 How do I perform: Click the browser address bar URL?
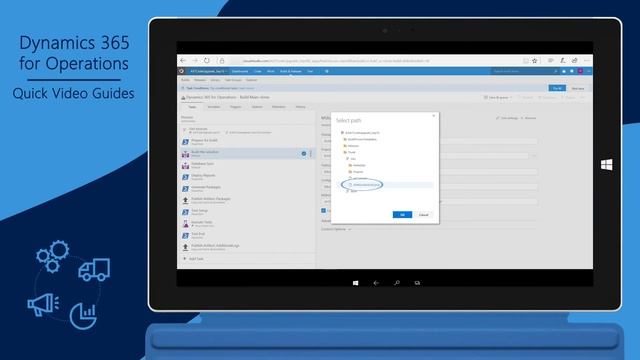pos(336,61)
